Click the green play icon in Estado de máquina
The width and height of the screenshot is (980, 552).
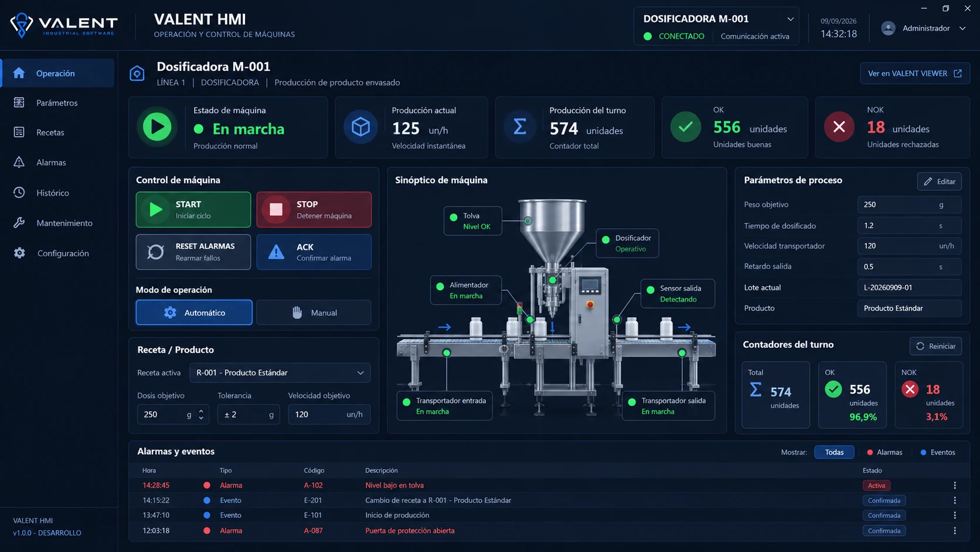[157, 127]
